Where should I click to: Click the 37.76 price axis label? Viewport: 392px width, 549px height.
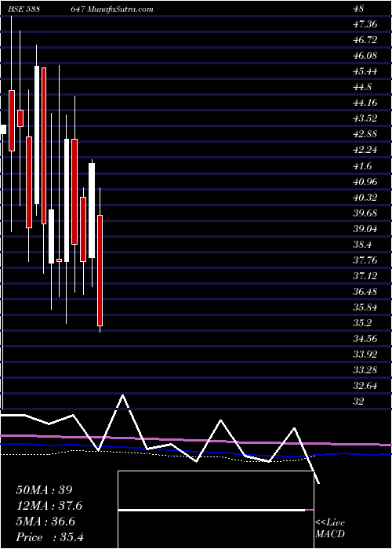365,260
